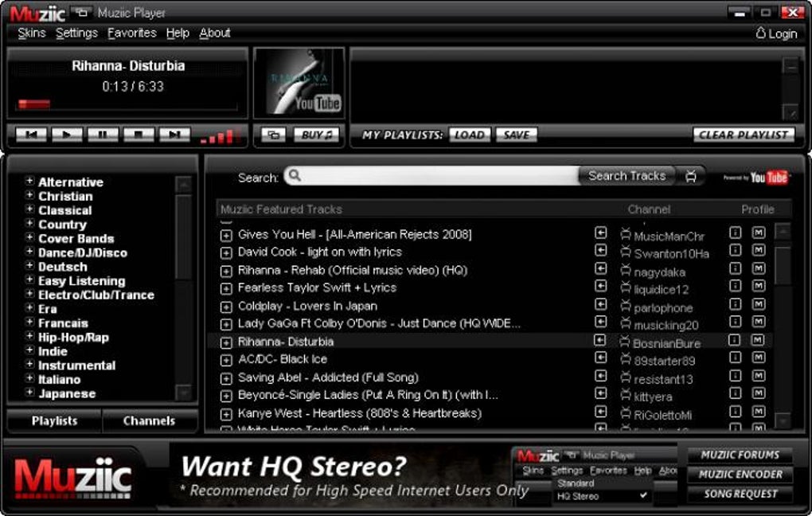Screen dimensions: 812x516
Task: Click plus icon before Kanye West - Heartless
Action: [x=226, y=414]
